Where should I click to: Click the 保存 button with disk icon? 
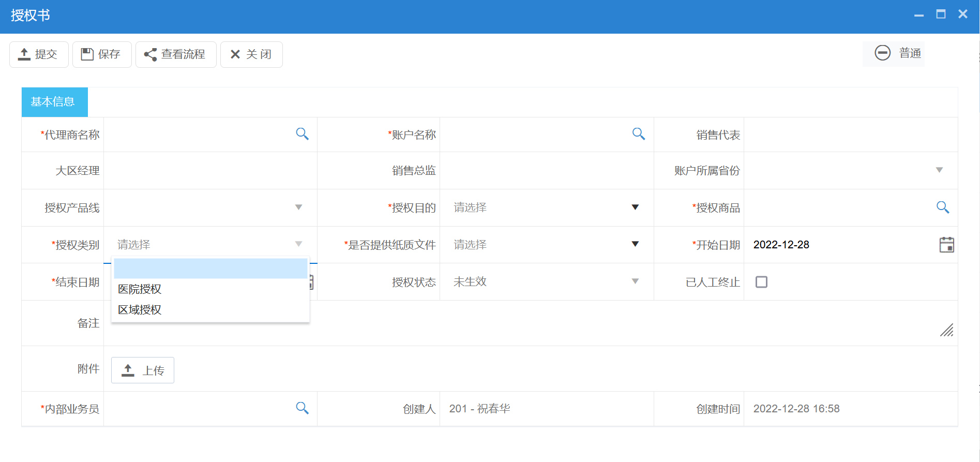pyautogui.click(x=102, y=54)
